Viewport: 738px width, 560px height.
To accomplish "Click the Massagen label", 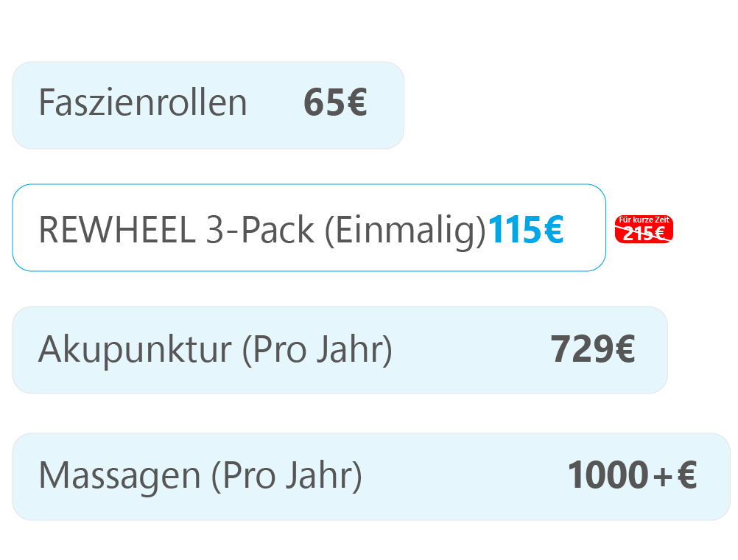I will (x=119, y=476).
